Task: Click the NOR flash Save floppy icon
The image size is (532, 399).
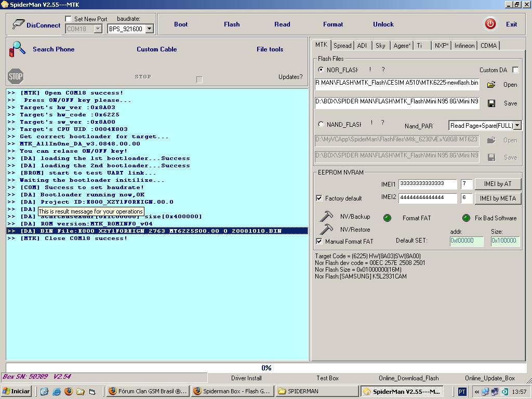Action: click(x=491, y=103)
